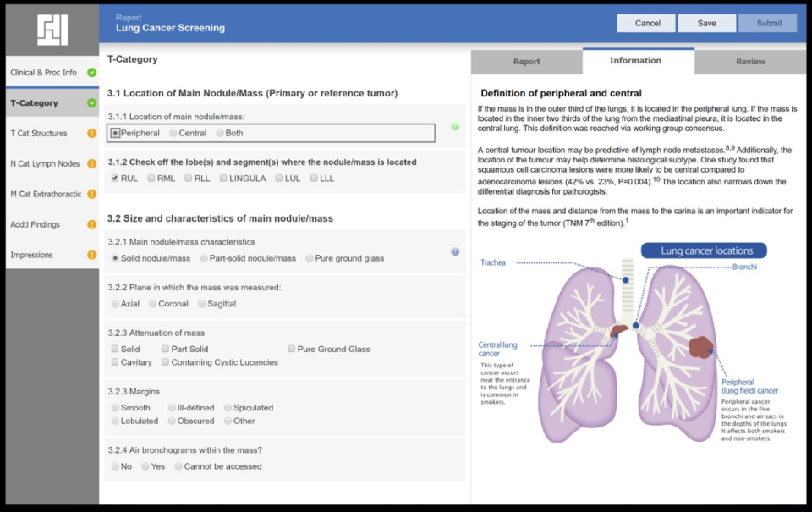
Task: Click the orange warning icon next to M Cat Extrathoractic
Action: point(92,194)
